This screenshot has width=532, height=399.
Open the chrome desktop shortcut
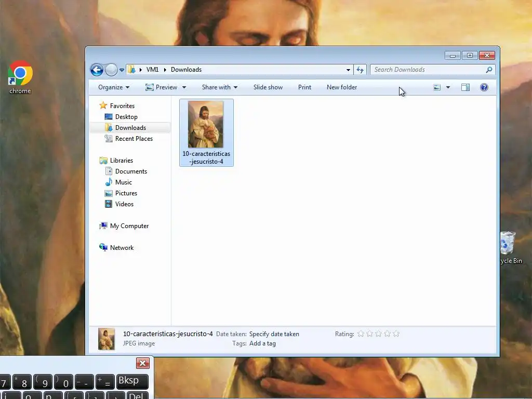[20, 77]
